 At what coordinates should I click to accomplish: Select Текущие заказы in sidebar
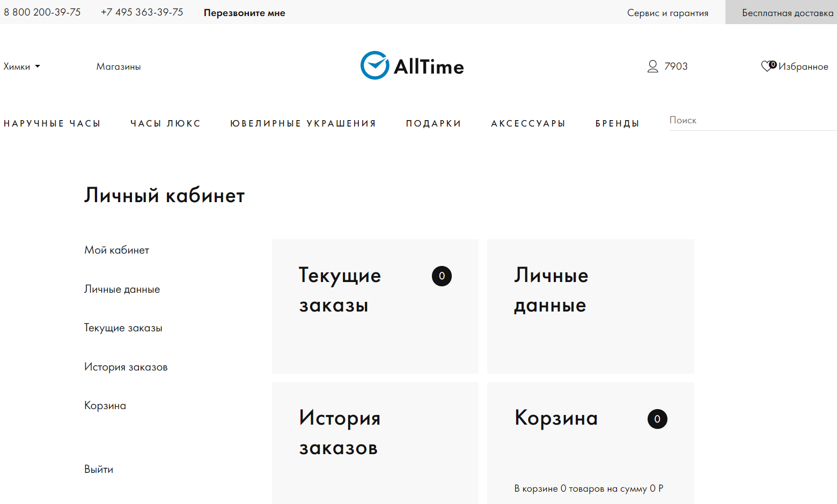point(123,328)
